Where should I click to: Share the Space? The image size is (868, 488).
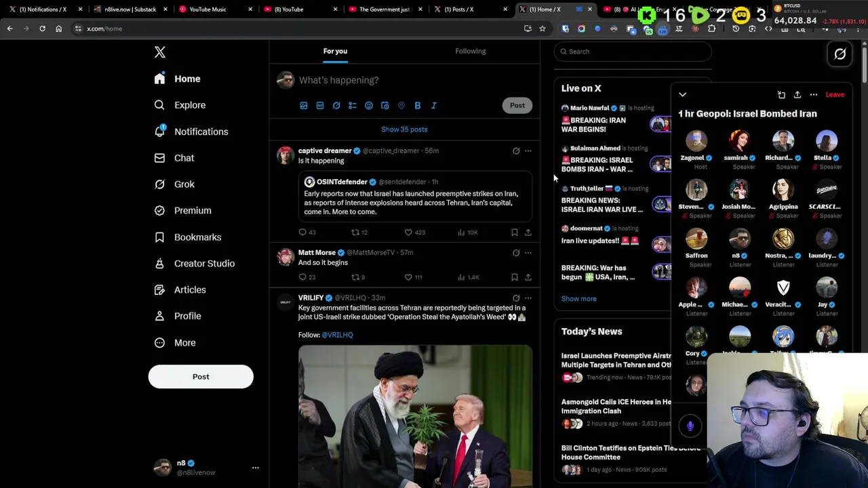click(797, 95)
